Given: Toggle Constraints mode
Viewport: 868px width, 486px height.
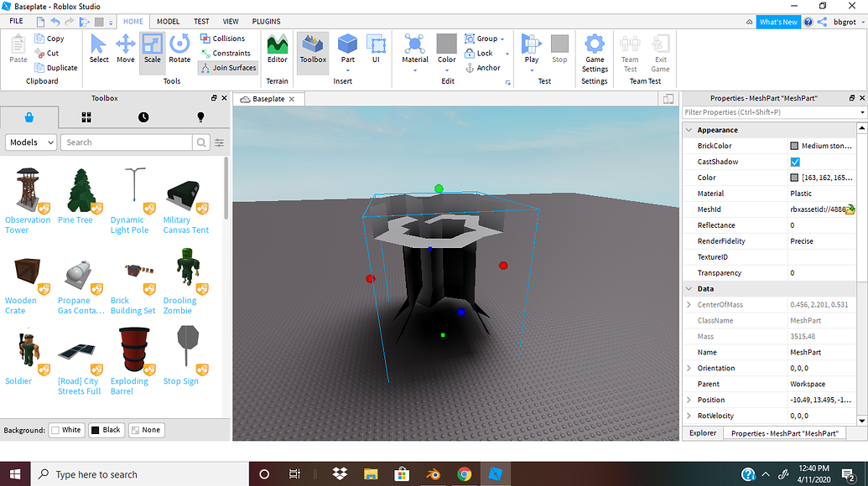Looking at the screenshot, I should point(226,53).
